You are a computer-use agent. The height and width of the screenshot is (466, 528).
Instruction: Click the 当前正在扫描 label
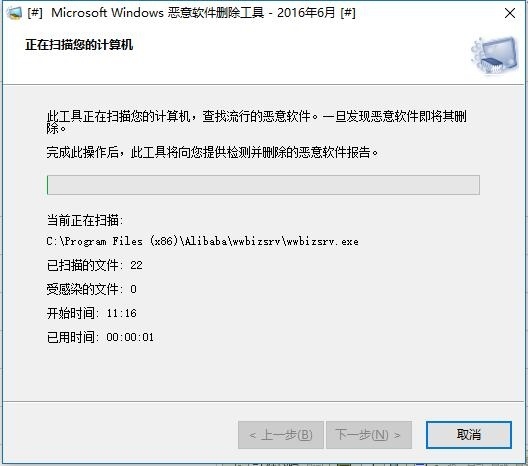[x=85, y=221]
